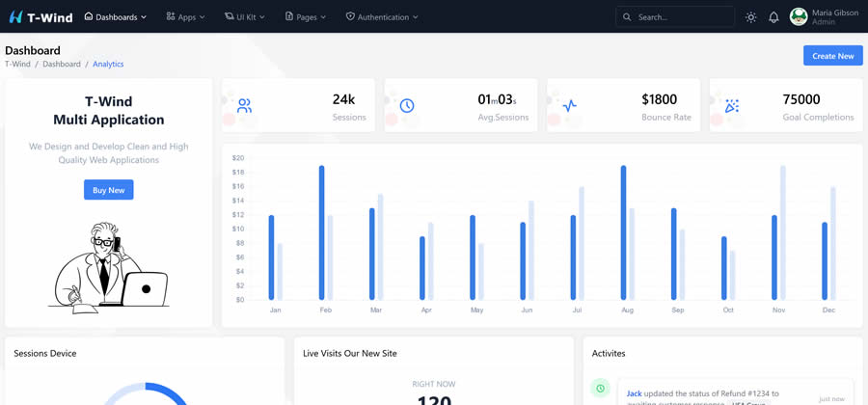Click the dark blue August bar in chart

coord(624,231)
